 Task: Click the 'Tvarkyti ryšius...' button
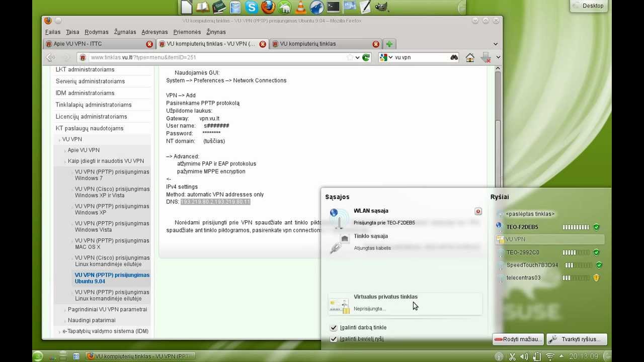pos(577,339)
